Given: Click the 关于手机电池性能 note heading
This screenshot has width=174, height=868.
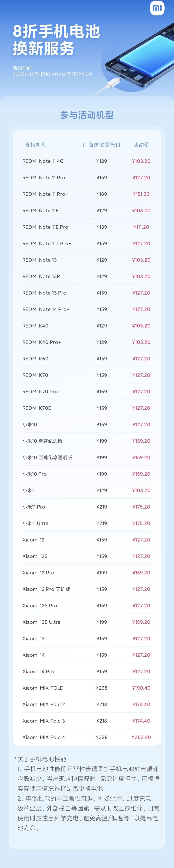Looking at the screenshot, I should click(x=43, y=759).
